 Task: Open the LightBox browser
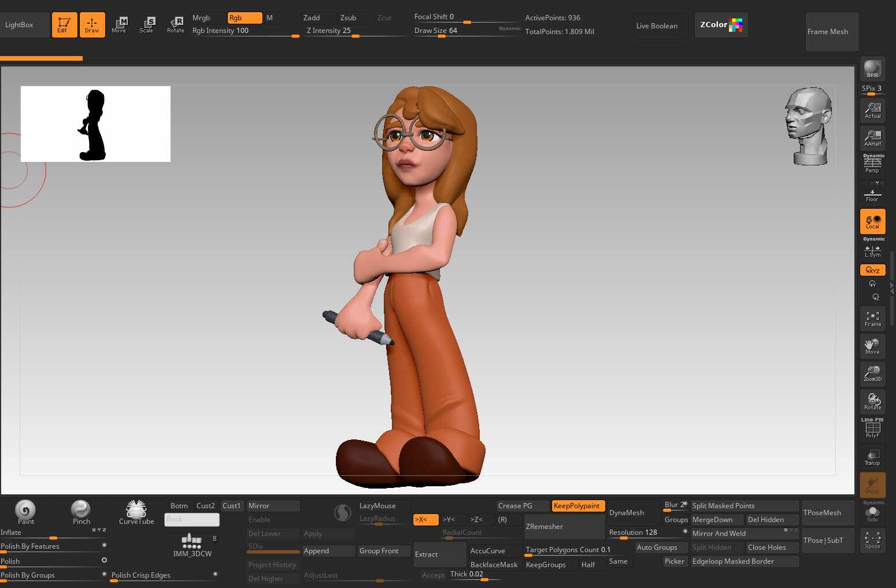24,25
